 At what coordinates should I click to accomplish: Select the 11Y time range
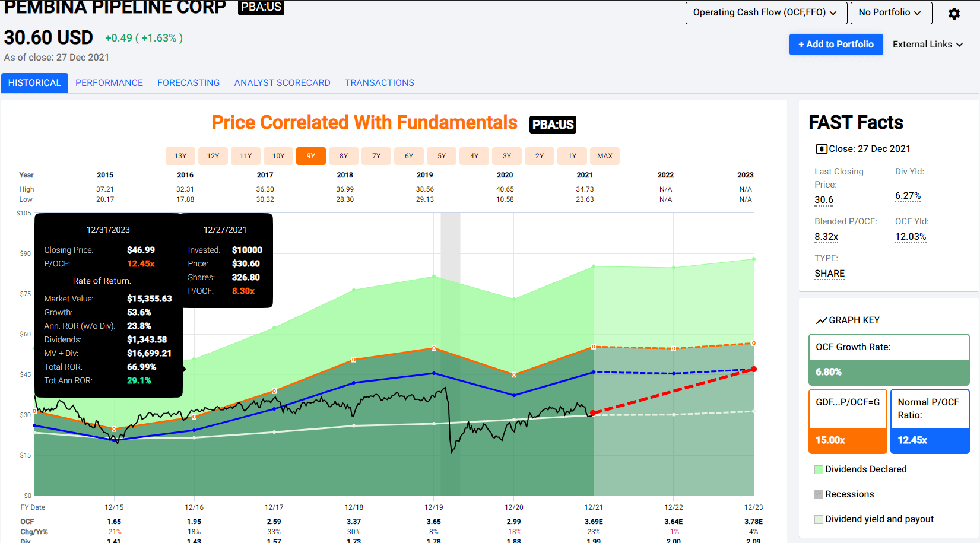pos(246,156)
